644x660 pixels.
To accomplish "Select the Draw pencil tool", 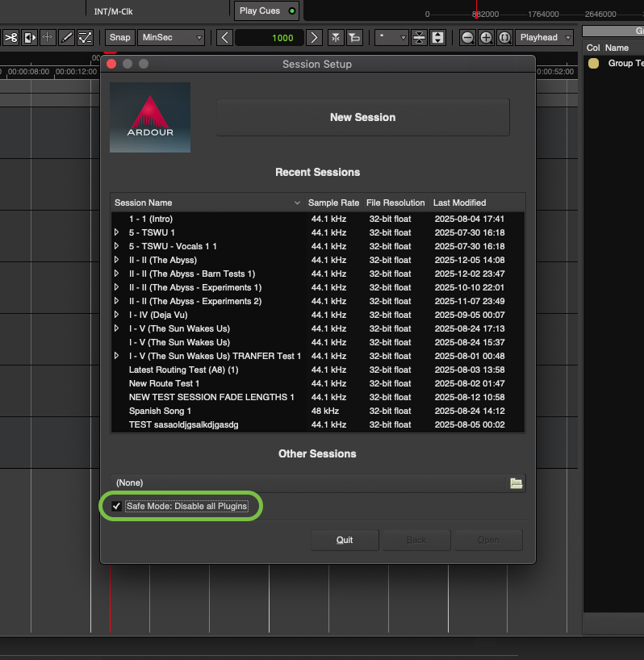I will tap(67, 38).
